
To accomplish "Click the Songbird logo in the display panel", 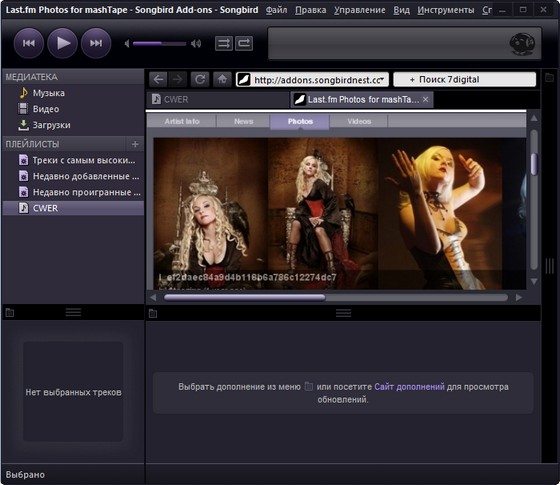I will tap(521, 44).
